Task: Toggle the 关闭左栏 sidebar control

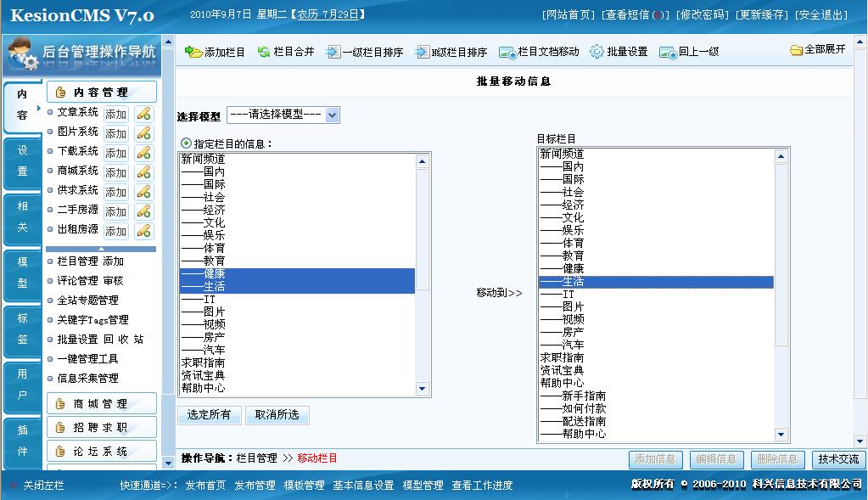Action: point(37,486)
